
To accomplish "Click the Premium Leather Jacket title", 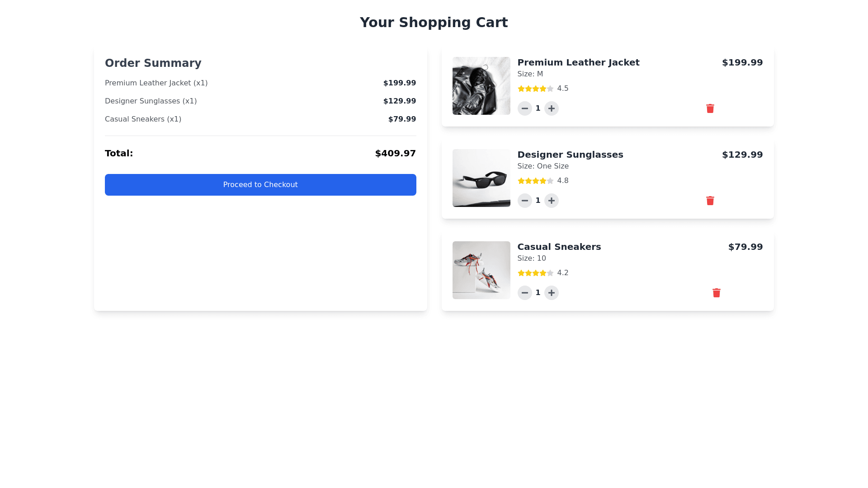I will coord(578,62).
